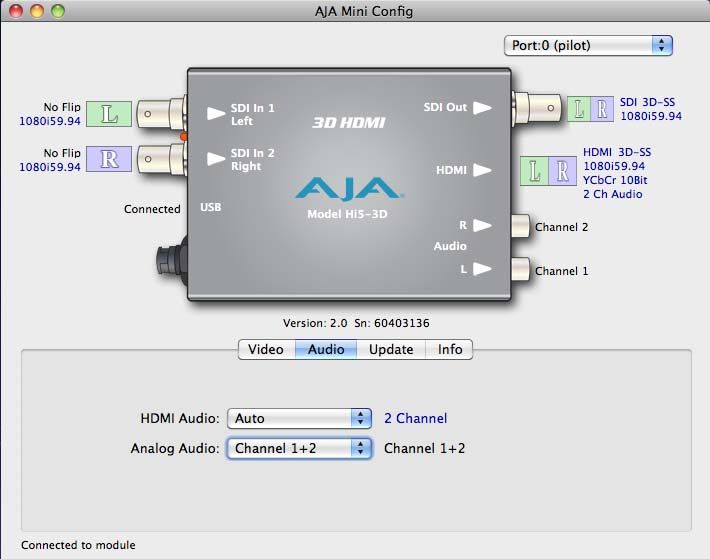The width and height of the screenshot is (710, 559).
Task: Click the 'Model Hi5-3D' text
Action: pos(347,214)
